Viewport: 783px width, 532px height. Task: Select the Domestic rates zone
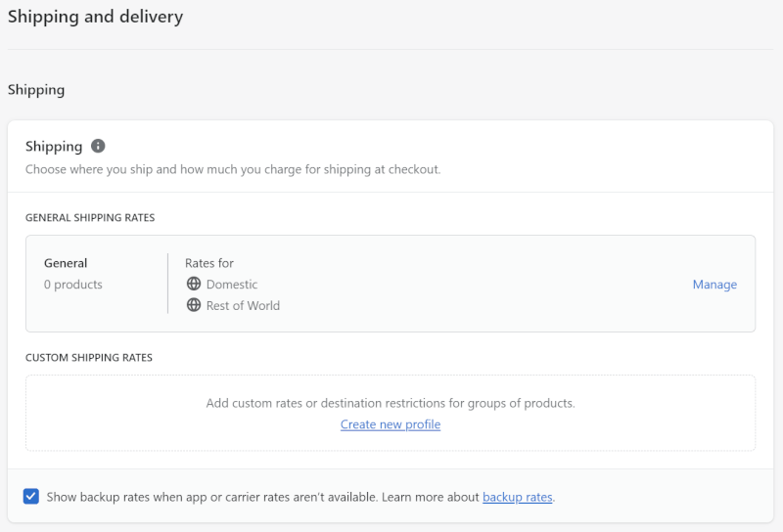(232, 285)
